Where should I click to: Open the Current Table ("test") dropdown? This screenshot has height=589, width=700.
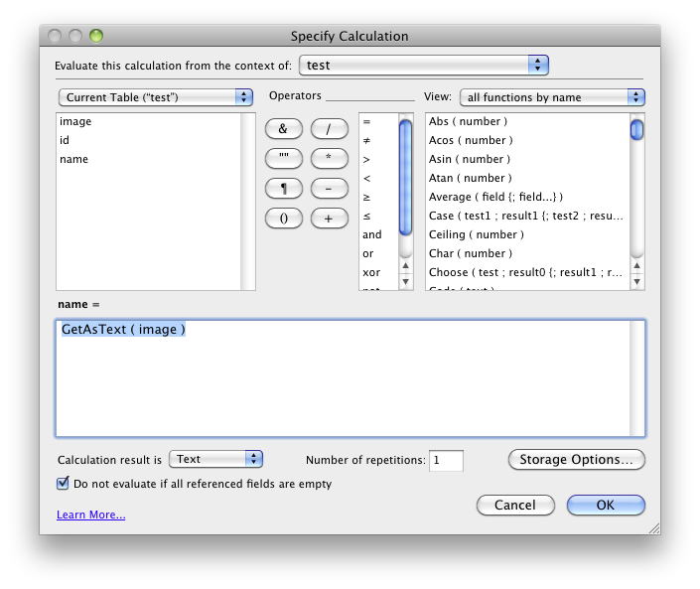tap(155, 97)
